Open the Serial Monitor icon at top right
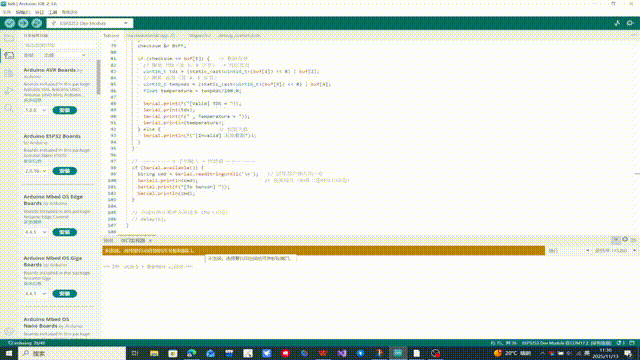The width and height of the screenshot is (640, 360). tap(630, 23)
